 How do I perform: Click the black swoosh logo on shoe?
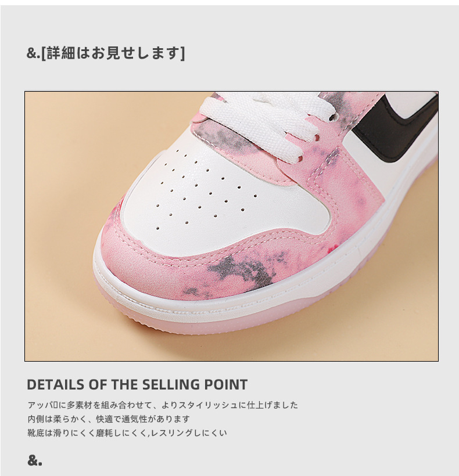[396, 128]
